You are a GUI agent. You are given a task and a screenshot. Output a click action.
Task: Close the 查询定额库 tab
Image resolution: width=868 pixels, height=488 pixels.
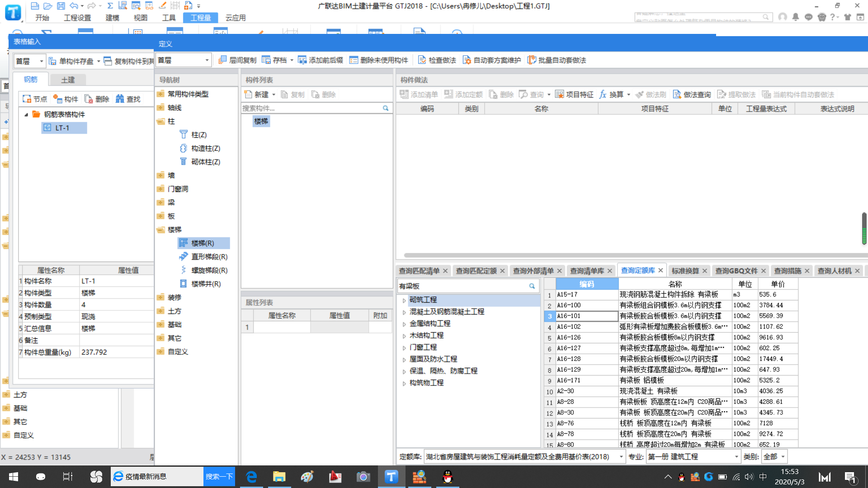[660, 270]
